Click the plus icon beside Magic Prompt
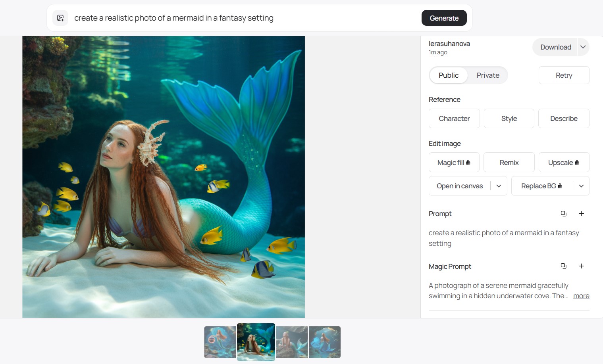 pyautogui.click(x=581, y=266)
